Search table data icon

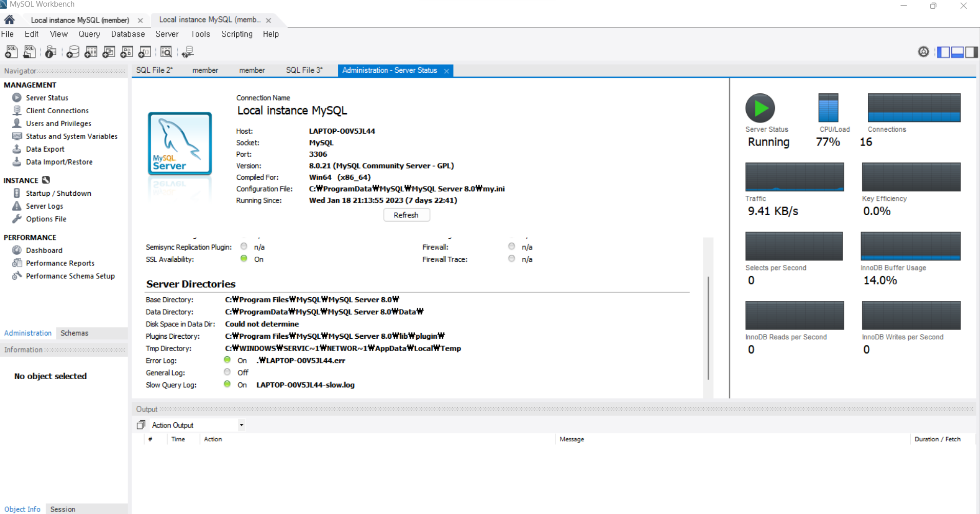[166, 52]
